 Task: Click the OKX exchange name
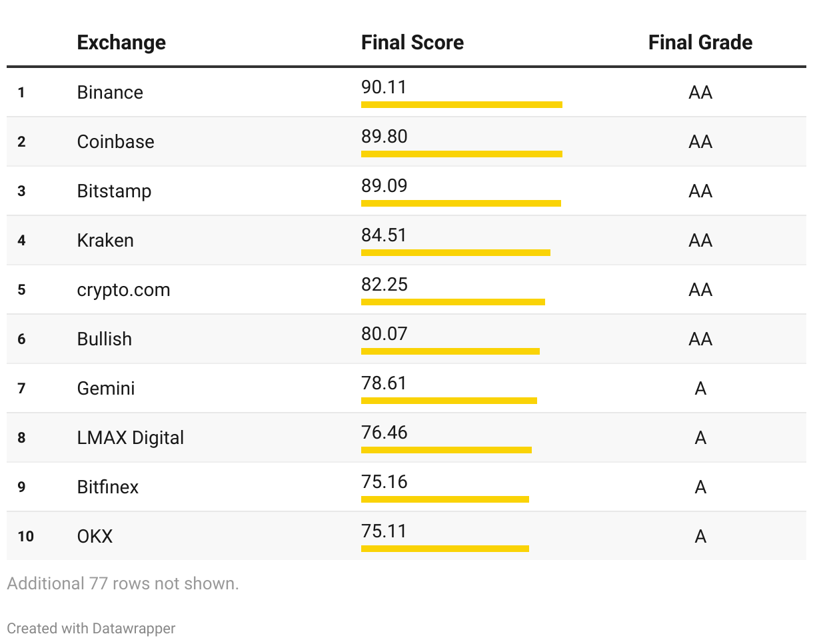pyautogui.click(x=95, y=536)
